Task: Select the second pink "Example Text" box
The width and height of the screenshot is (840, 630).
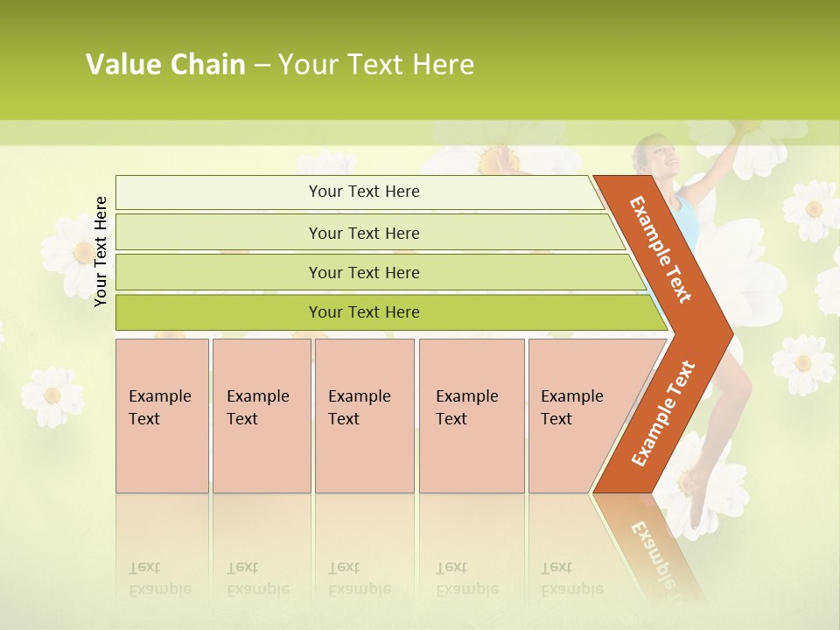Action: pos(261,416)
